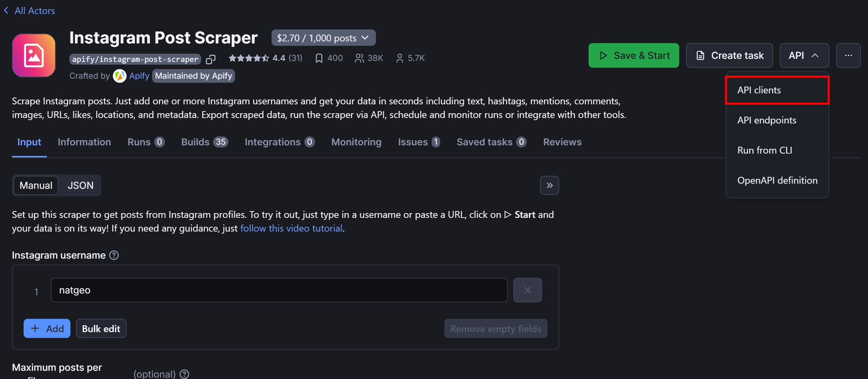Screen dimensions: 868x379
Task: Open the $2.70 per 1,000 posts pricing dropdown
Action: point(323,38)
